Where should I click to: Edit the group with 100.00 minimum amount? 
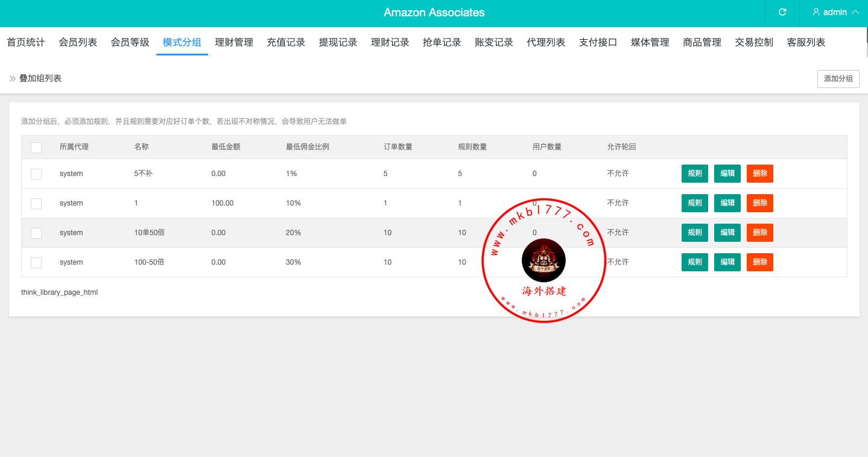coord(727,203)
